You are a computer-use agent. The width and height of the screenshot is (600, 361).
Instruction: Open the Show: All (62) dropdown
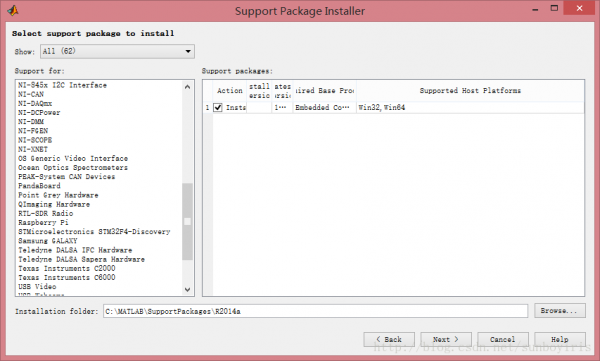117,51
